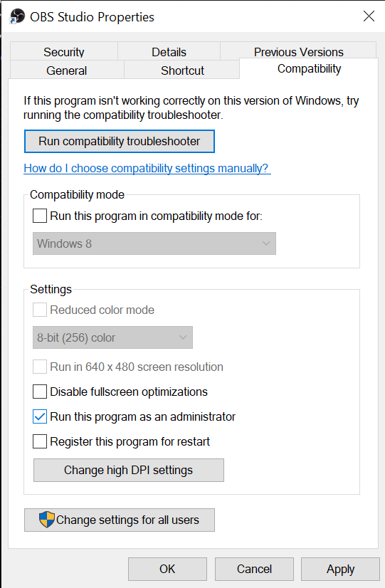Click the OBS Studio logo icon in title bar
Viewport: 385px width, 588px height.
17,16
